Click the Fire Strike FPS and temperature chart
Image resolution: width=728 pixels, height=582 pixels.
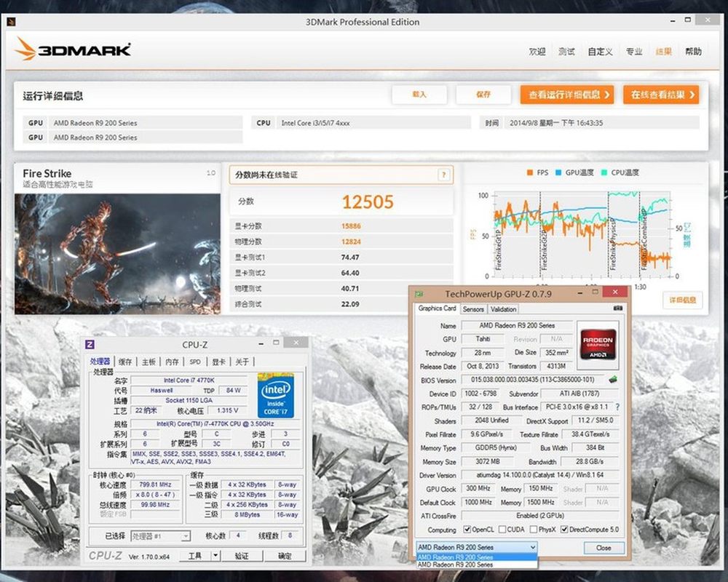(582, 234)
